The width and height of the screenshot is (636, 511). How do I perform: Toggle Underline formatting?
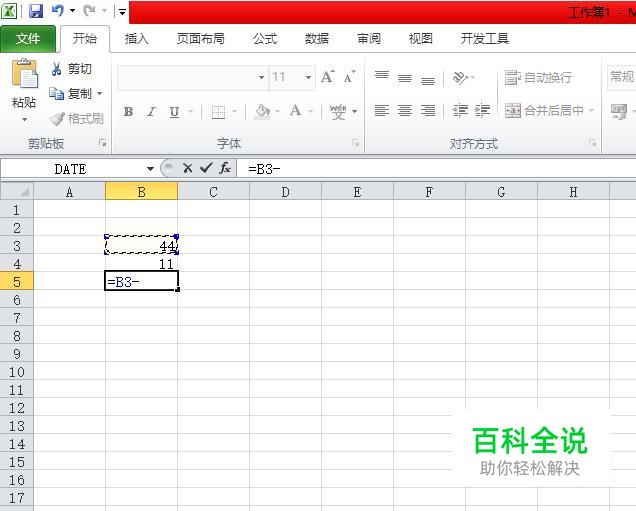(x=174, y=112)
